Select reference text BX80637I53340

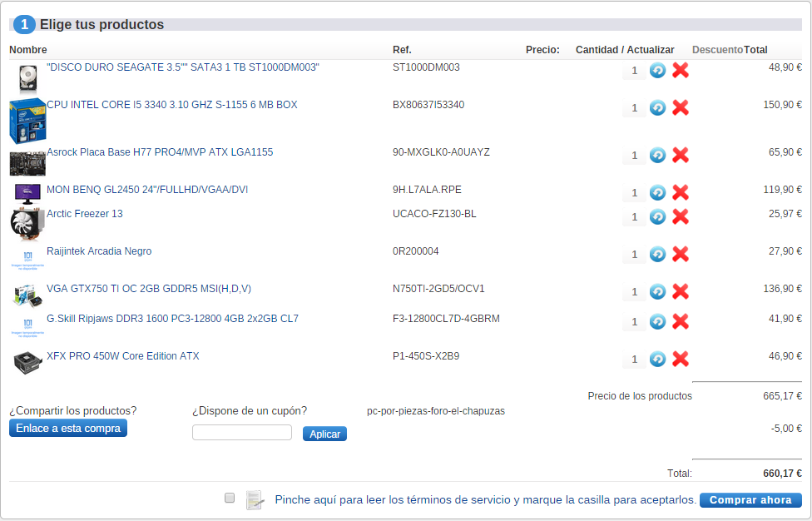click(428, 105)
